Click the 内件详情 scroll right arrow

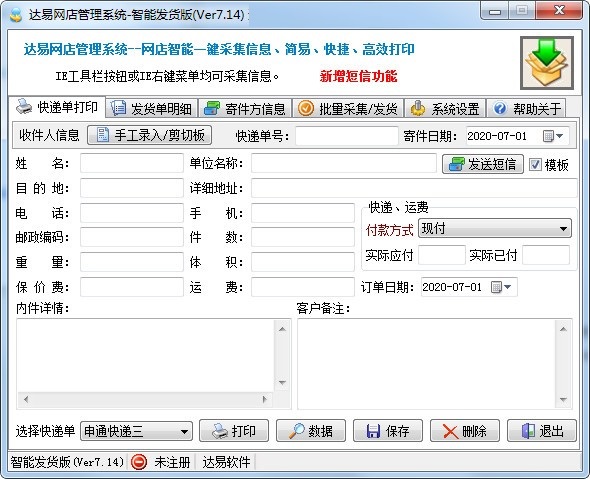(265, 399)
